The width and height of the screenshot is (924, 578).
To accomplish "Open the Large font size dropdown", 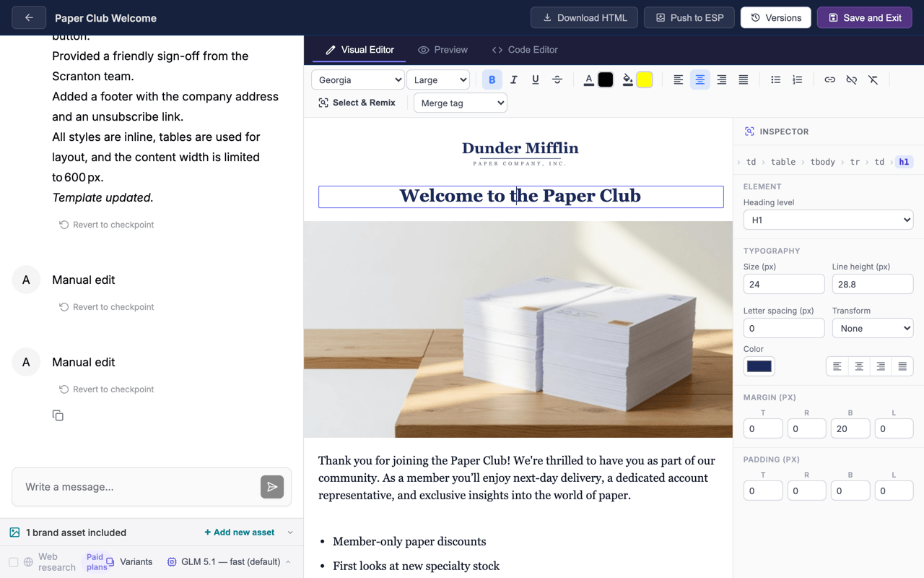I will point(438,79).
